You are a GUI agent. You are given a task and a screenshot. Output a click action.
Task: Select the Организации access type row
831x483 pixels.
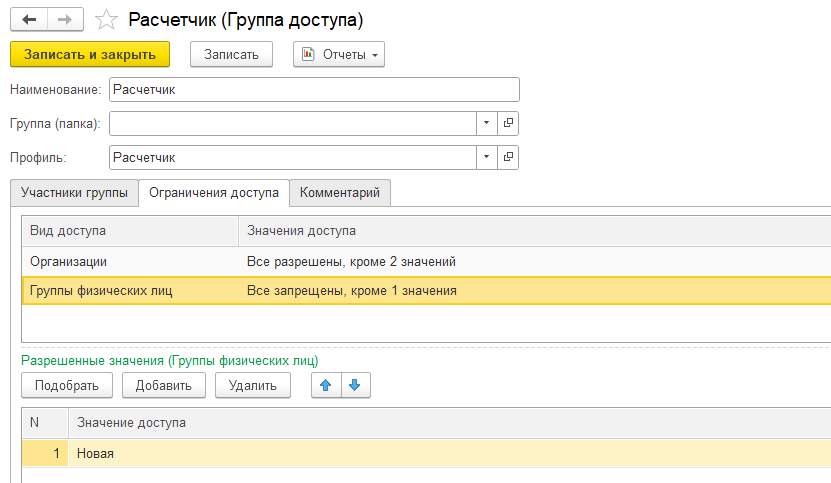click(x=130, y=261)
